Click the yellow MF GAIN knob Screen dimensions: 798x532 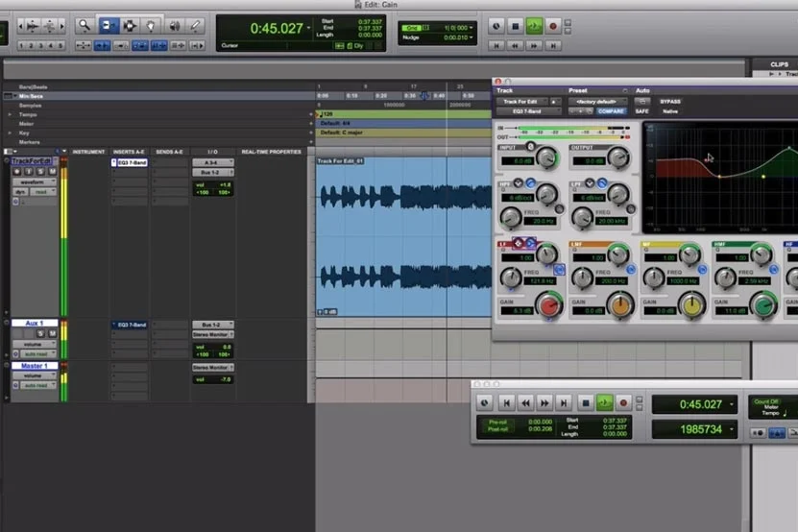pos(692,305)
